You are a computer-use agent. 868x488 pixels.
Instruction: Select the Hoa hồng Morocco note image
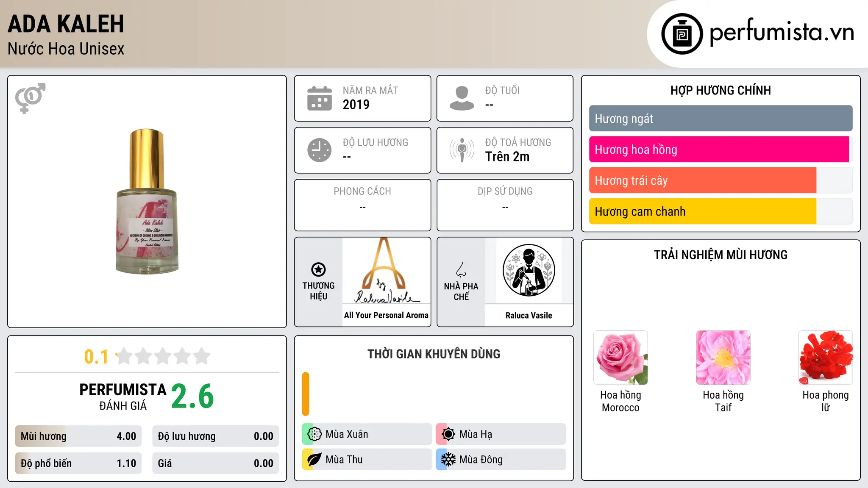coord(620,358)
